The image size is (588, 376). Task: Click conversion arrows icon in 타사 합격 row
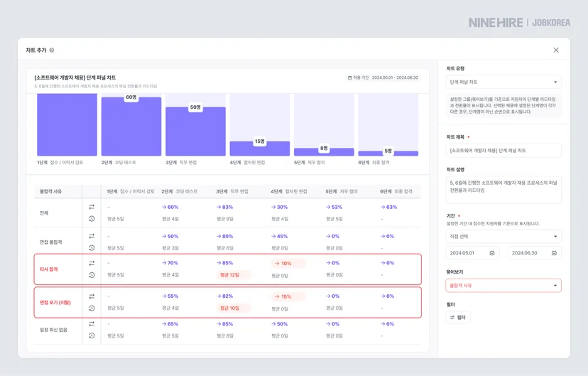[x=92, y=263]
